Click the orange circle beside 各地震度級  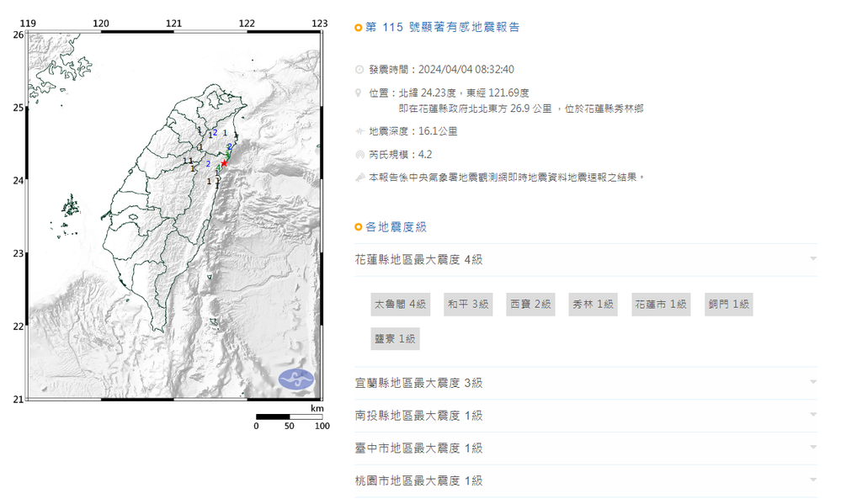tap(359, 227)
